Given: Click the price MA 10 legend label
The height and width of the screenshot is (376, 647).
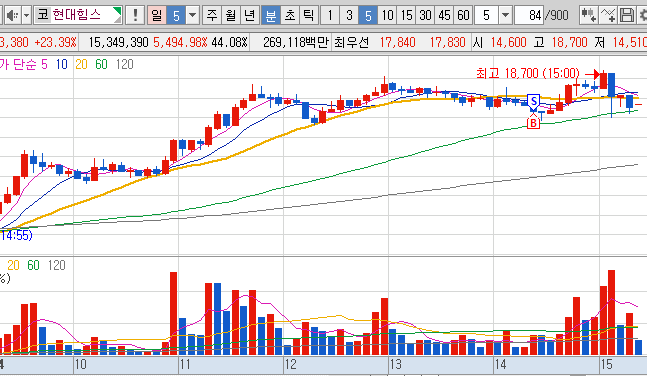Looking at the screenshot, I should coord(61,64).
